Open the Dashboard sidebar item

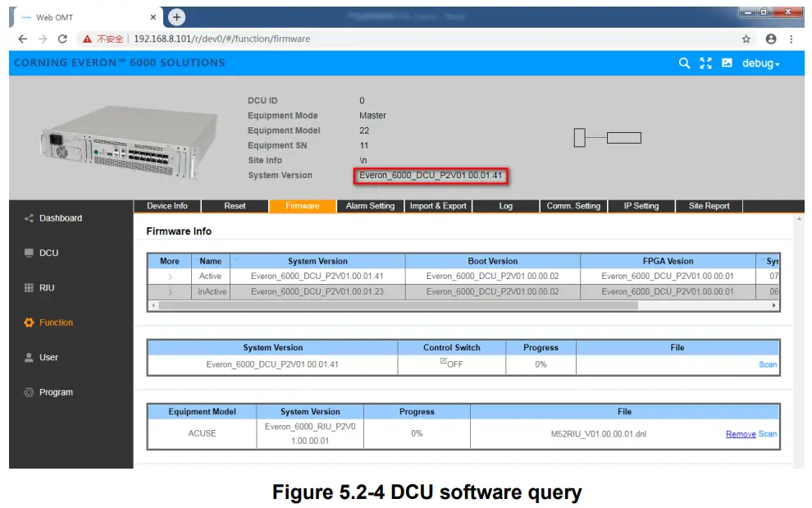61,218
